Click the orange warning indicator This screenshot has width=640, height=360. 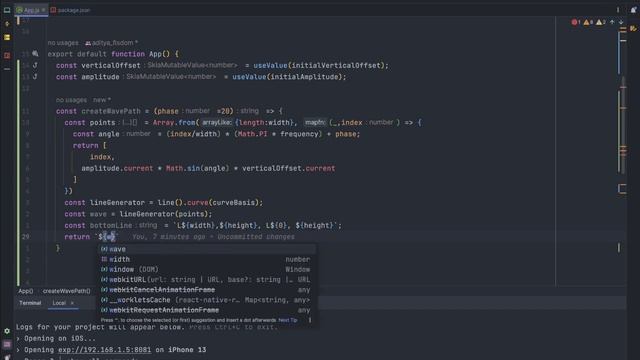588,22
